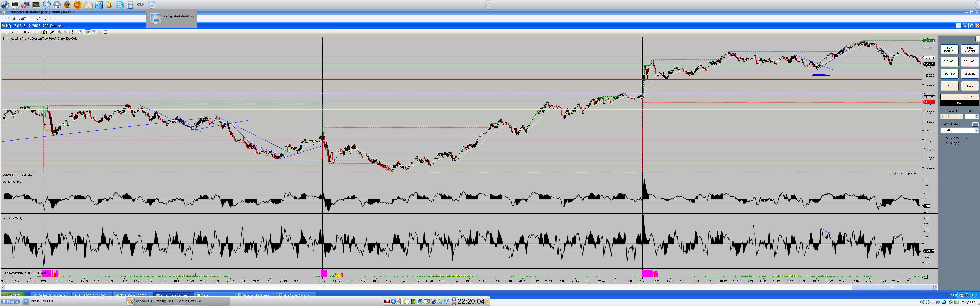
Task: Open the Nápověda menu
Action: point(44,19)
